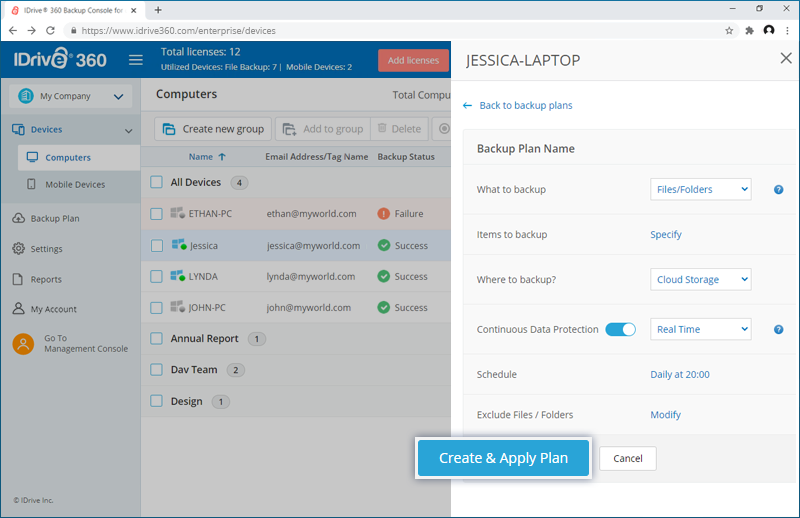Click the My Account person icon
The height and width of the screenshot is (518, 800).
pos(18,308)
